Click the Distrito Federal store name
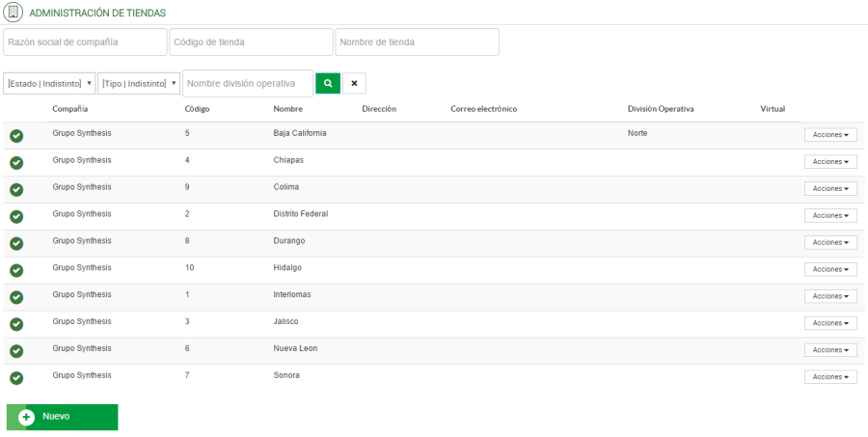Image resolution: width=868 pixels, height=437 pixels. click(x=301, y=214)
